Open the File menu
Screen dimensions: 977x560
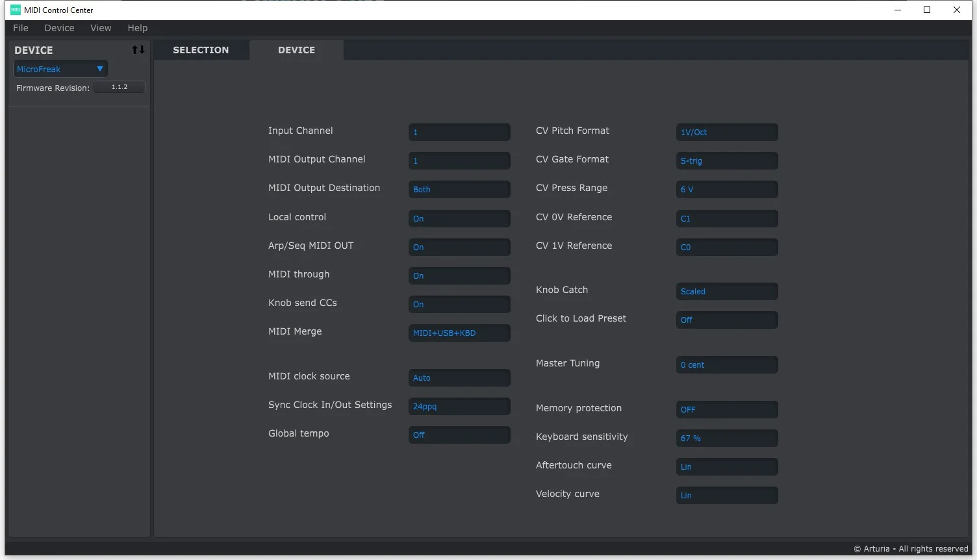pyautogui.click(x=21, y=28)
